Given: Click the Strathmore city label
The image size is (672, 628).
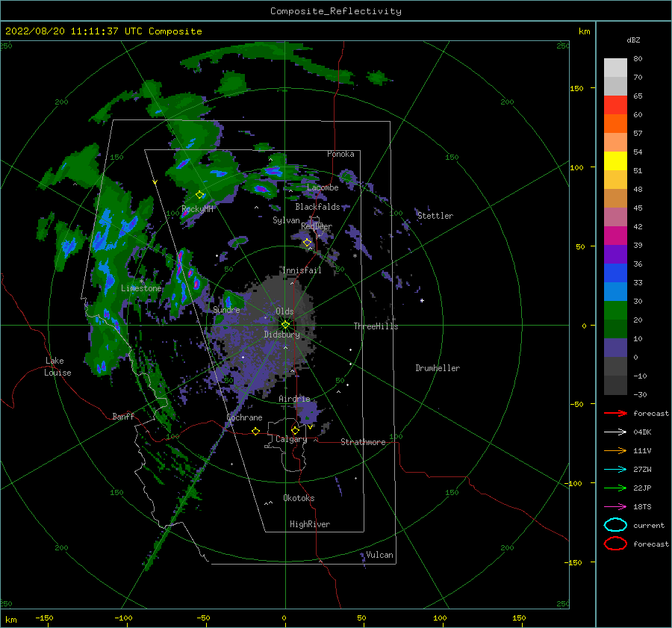Looking at the screenshot, I should (x=363, y=442).
